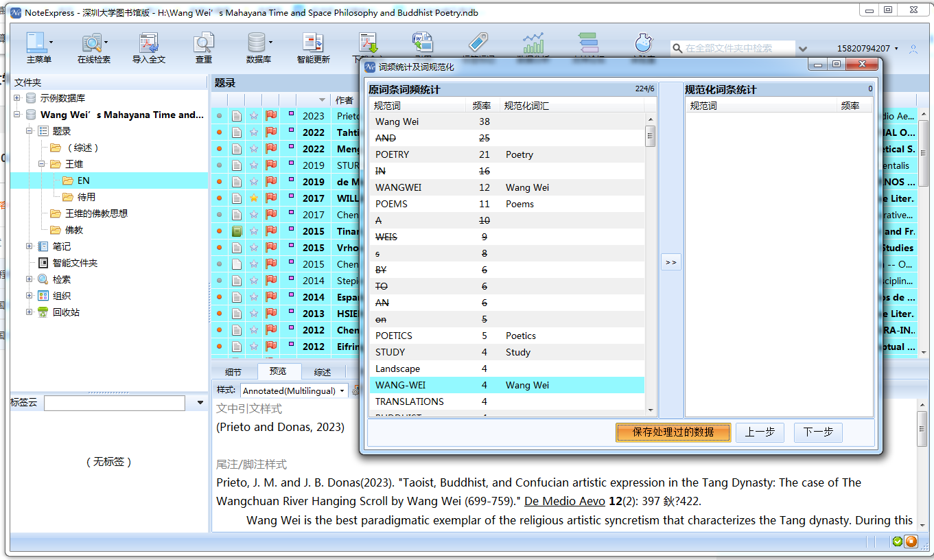
Task: Click the 查重 duplicate check icon
Action: [x=204, y=43]
